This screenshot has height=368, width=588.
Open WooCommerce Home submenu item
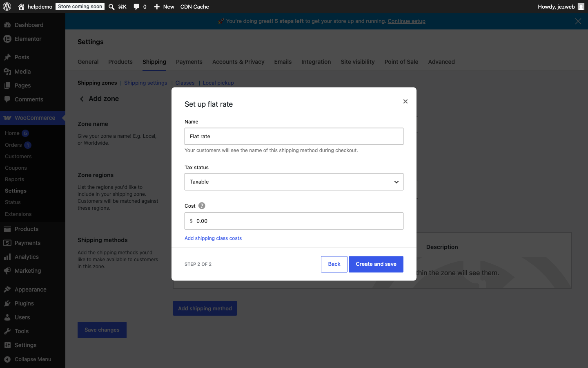12,133
